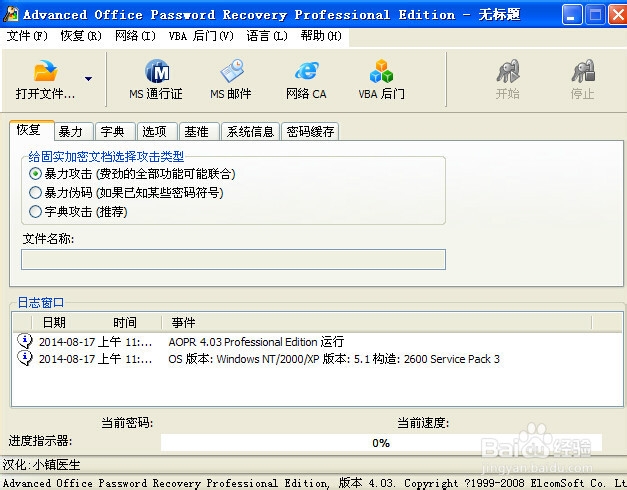Click the 开始 keys icon
Viewport: 627px width, 490px height.
pyautogui.click(x=508, y=71)
